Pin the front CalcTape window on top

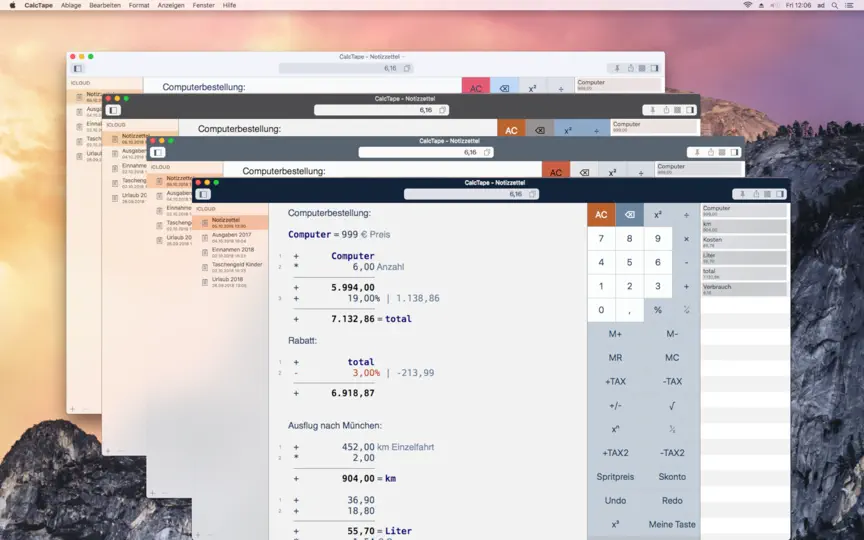(742, 194)
